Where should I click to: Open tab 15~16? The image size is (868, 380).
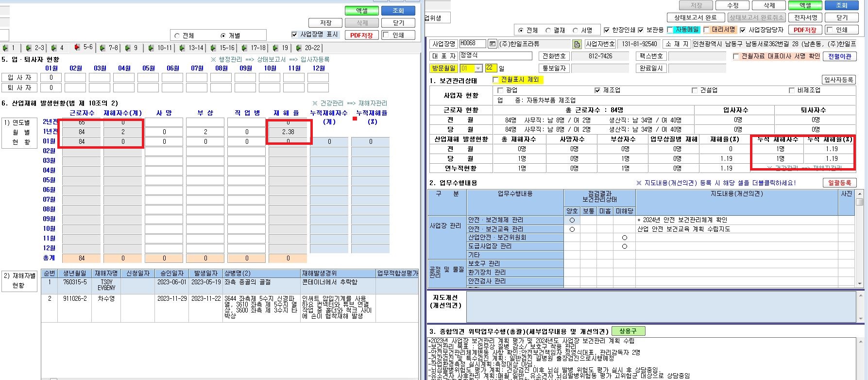[x=223, y=48]
